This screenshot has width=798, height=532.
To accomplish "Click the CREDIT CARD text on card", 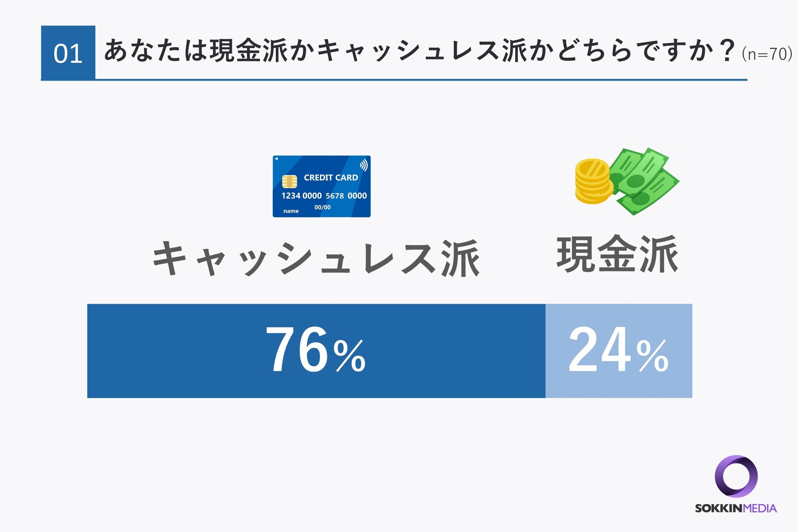I will [331, 178].
